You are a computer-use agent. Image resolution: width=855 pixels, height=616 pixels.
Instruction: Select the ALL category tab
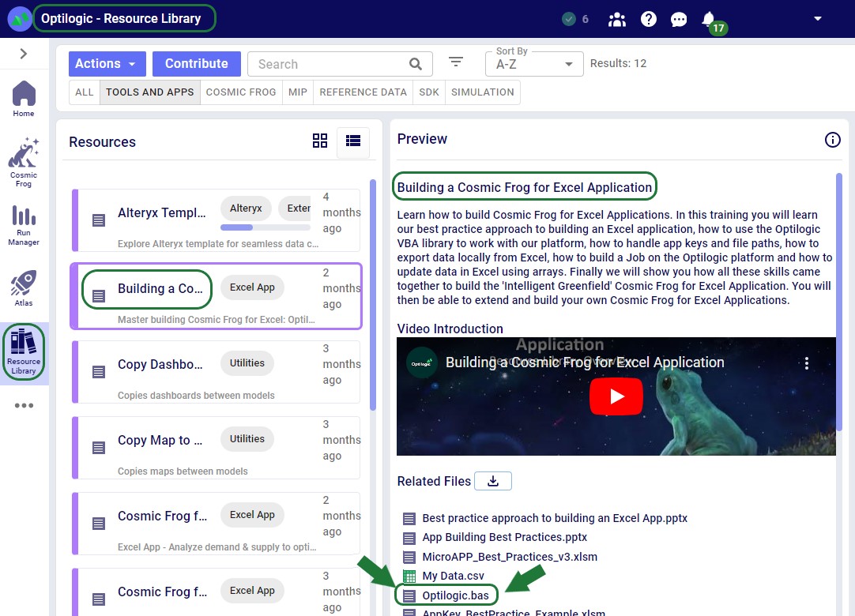coord(85,92)
